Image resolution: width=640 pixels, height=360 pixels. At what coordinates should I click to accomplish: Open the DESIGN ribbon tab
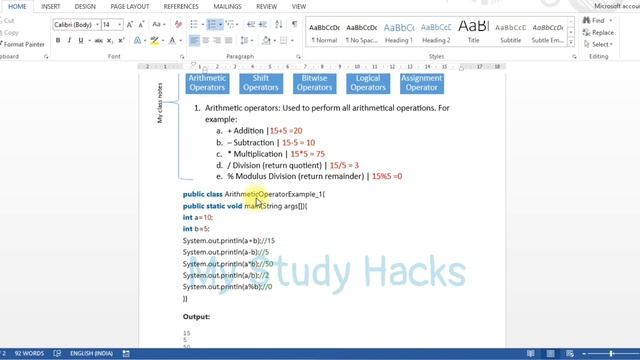point(85,7)
